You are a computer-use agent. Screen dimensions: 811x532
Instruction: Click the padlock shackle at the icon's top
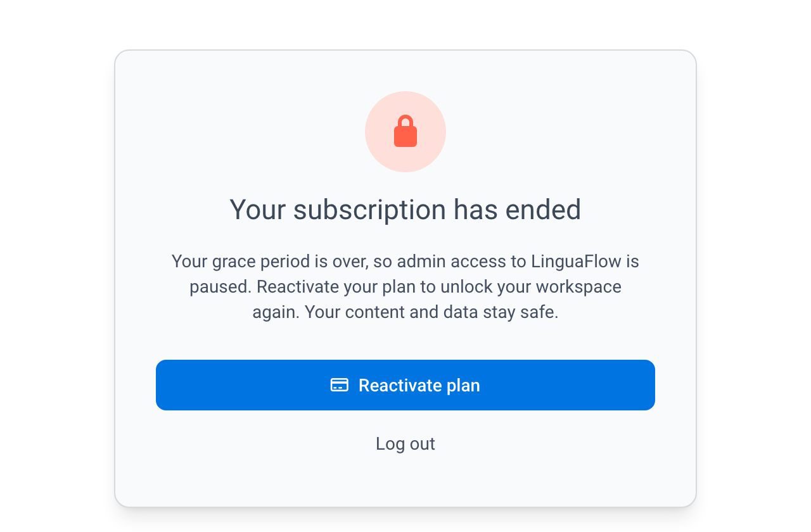pos(405,121)
